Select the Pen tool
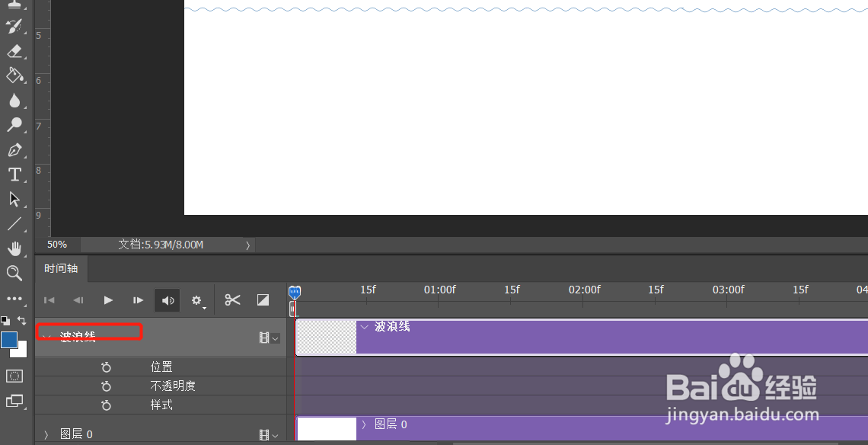This screenshot has height=445, width=868. click(14, 150)
